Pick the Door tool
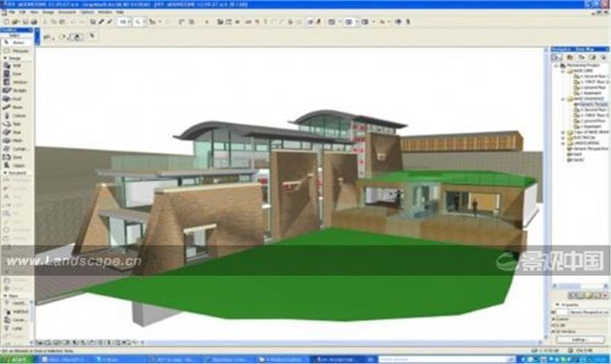 [15, 74]
